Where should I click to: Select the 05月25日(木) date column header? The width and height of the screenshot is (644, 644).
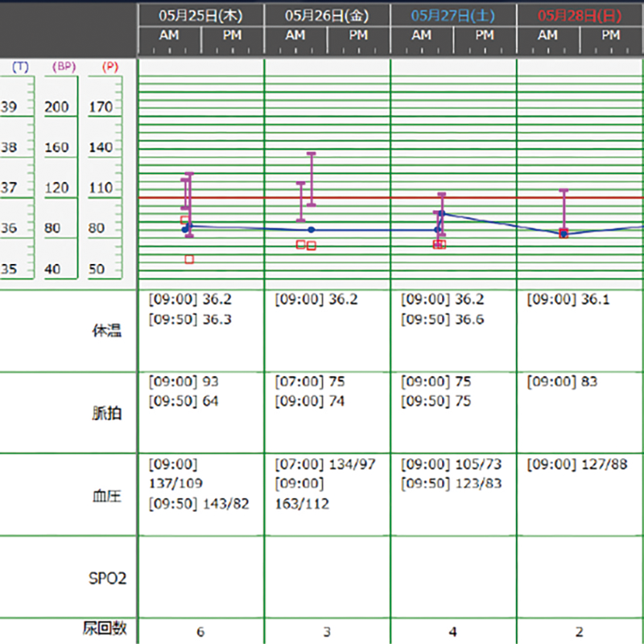[x=200, y=14]
